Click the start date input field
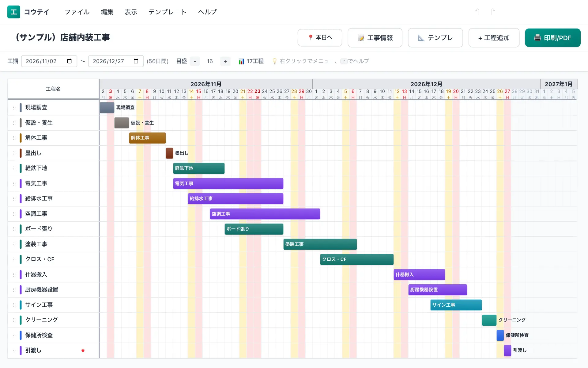The image size is (588, 368). click(x=49, y=61)
